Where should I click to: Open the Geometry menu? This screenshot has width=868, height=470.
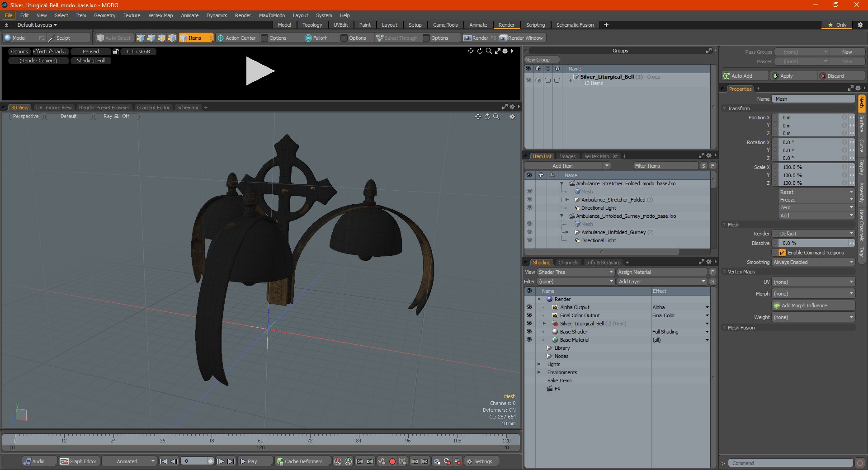pyautogui.click(x=104, y=15)
